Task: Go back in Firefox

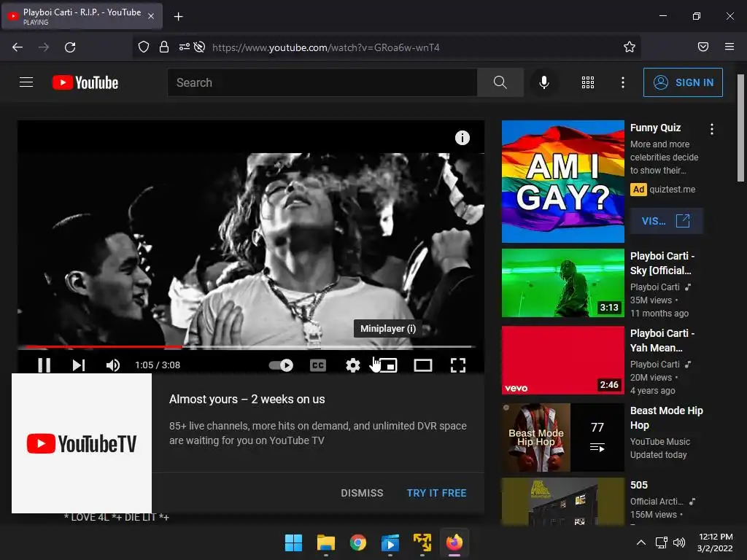Action: tap(18, 47)
